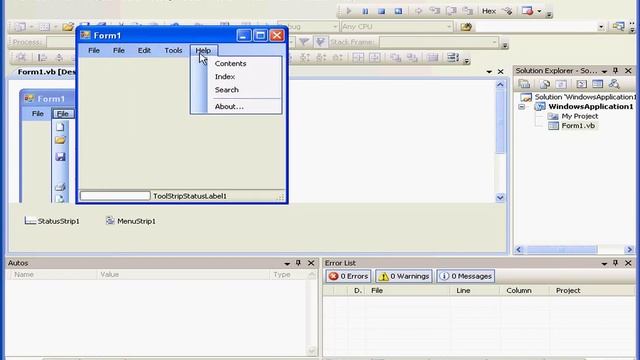Open the Edit menu in running Form1
The height and width of the screenshot is (360, 640).
144,51
